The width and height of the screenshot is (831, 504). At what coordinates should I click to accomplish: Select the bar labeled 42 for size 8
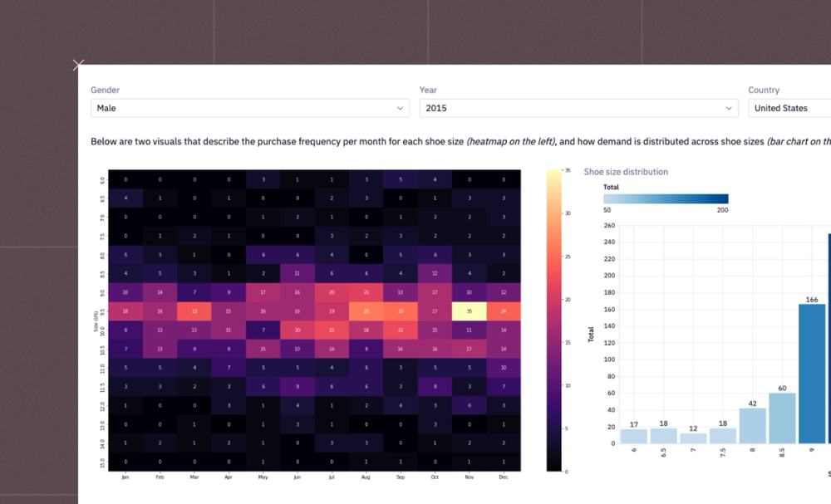[753, 426]
